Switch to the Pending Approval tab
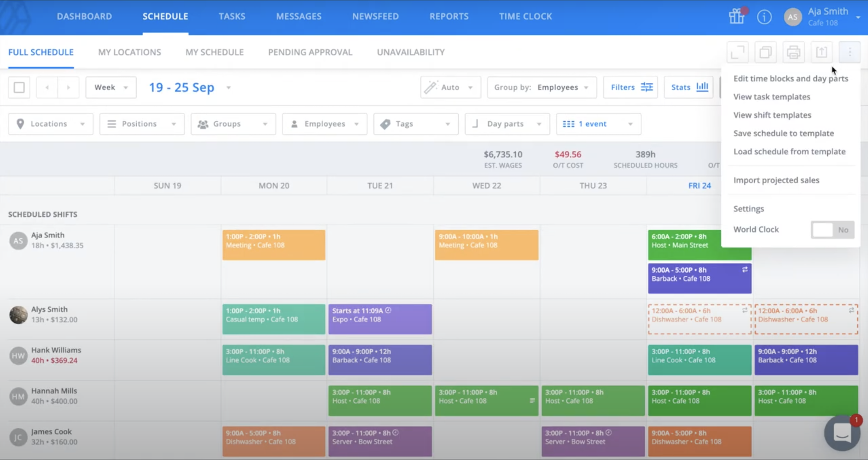The height and width of the screenshot is (460, 868). (x=310, y=52)
